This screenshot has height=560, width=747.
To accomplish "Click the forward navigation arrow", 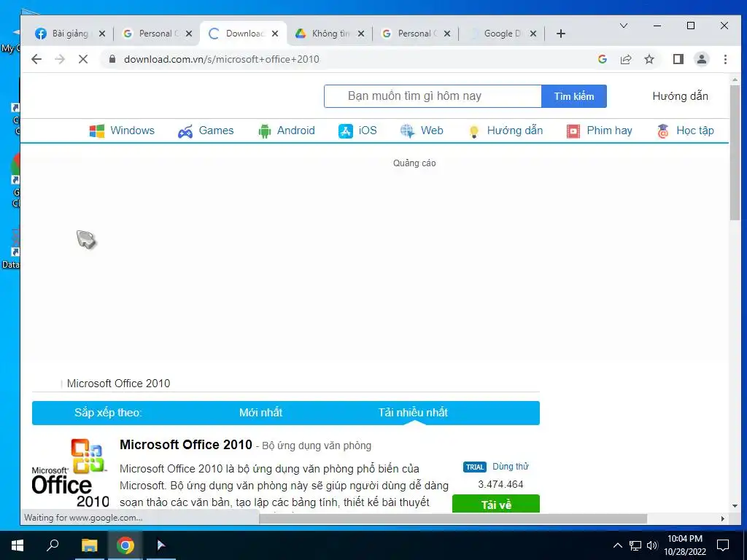I will click(x=60, y=59).
